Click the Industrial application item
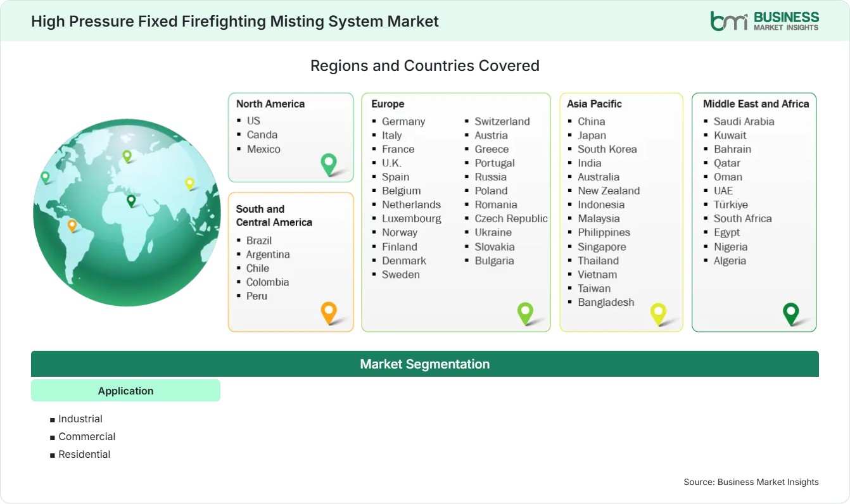Viewport: 850px width, 504px height. pos(80,419)
